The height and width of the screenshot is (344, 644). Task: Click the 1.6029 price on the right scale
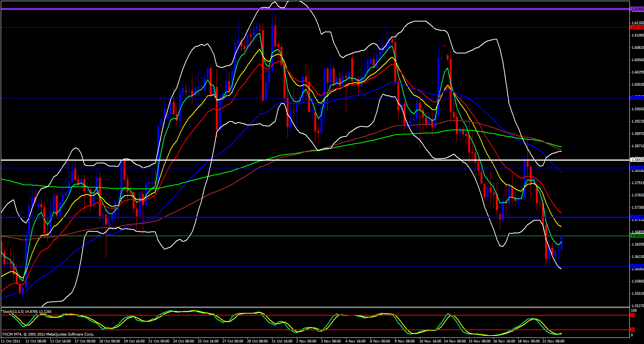(x=637, y=72)
